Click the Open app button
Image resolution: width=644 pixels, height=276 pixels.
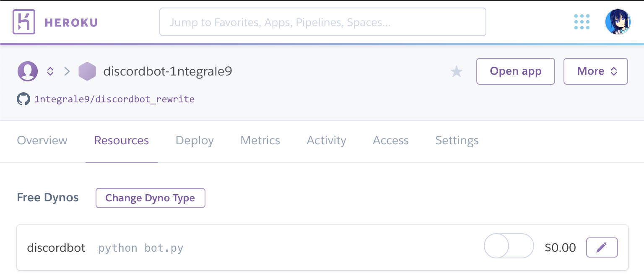tap(516, 71)
